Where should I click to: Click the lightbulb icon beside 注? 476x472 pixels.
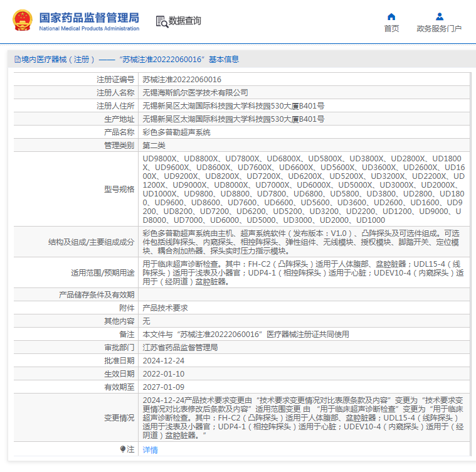pos(124,449)
